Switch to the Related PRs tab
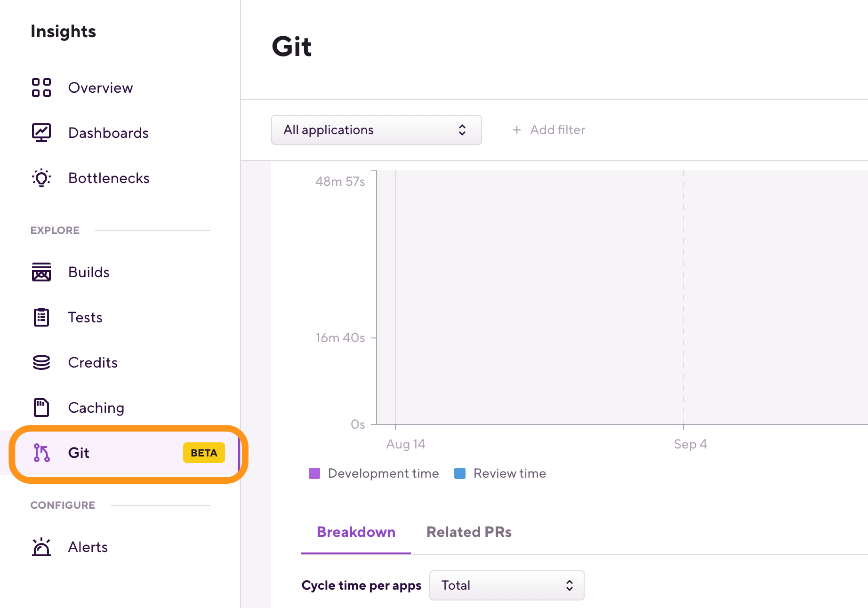 468,532
